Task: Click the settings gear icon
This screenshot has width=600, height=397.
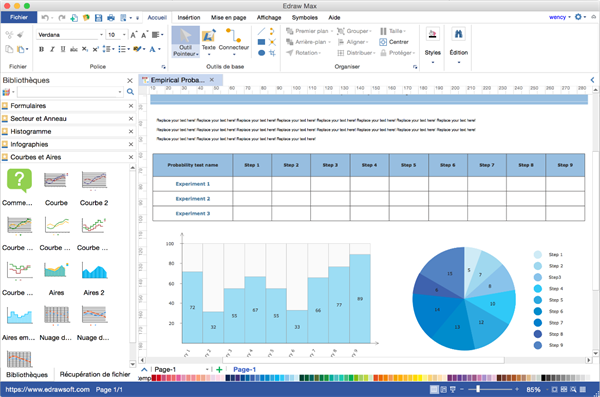Action: coord(578,17)
